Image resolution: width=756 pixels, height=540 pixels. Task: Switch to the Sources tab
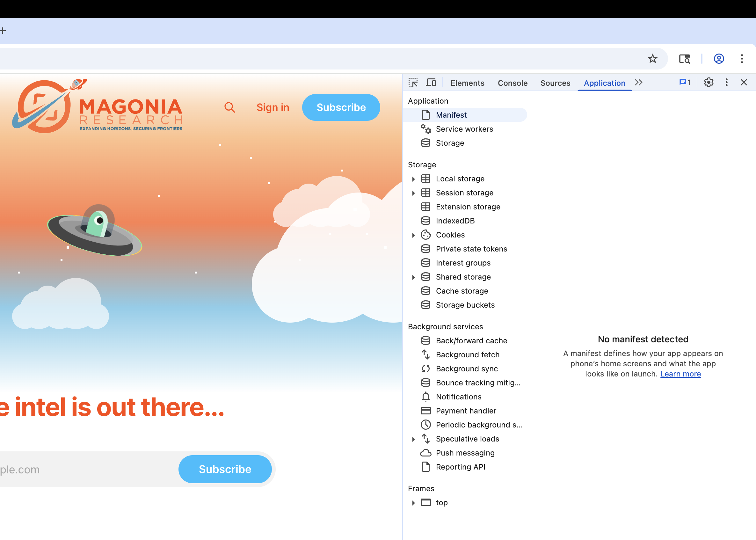[555, 83]
